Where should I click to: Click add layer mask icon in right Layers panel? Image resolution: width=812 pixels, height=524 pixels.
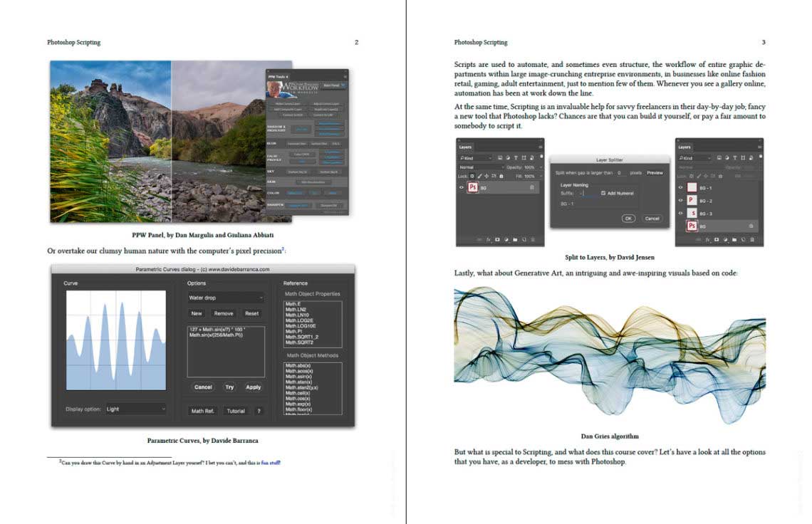(718, 239)
